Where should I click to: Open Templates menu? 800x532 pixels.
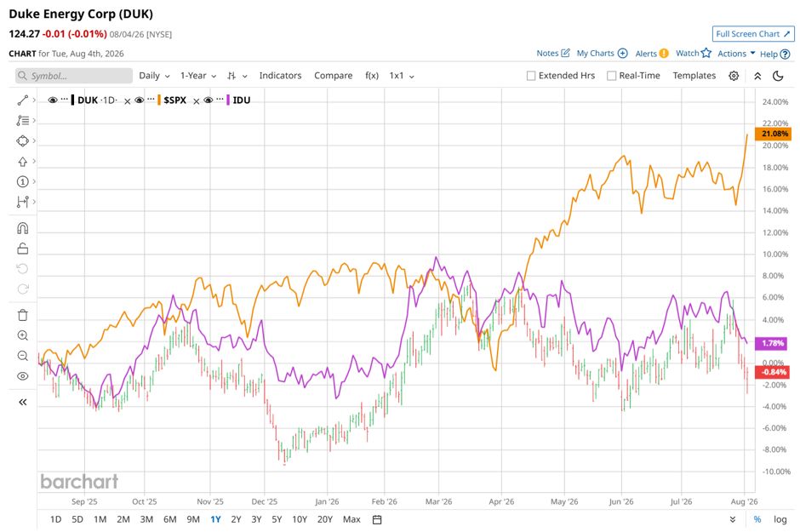pyautogui.click(x=694, y=76)
